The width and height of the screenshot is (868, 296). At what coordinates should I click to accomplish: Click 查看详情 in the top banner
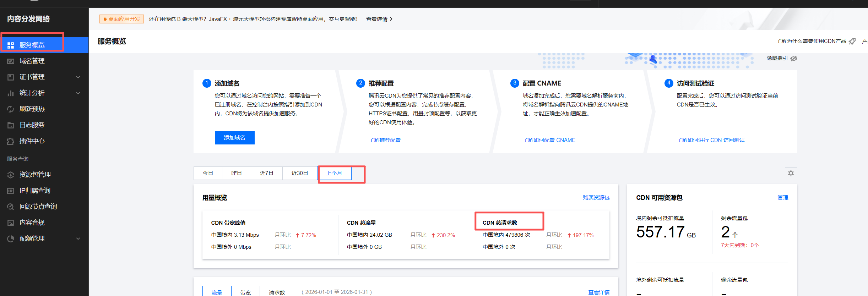click(x=379, y=19)
